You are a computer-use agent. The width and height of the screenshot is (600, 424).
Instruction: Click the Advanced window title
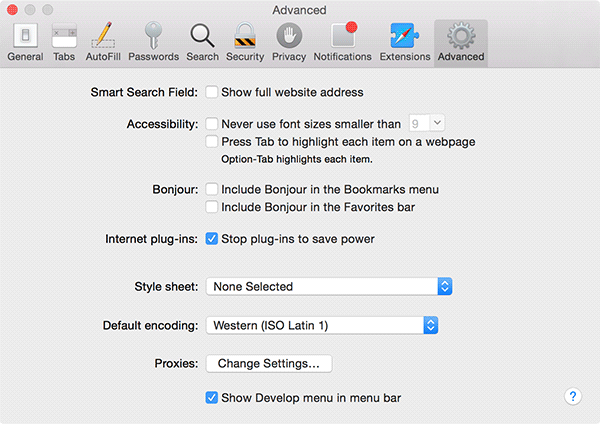299,10
